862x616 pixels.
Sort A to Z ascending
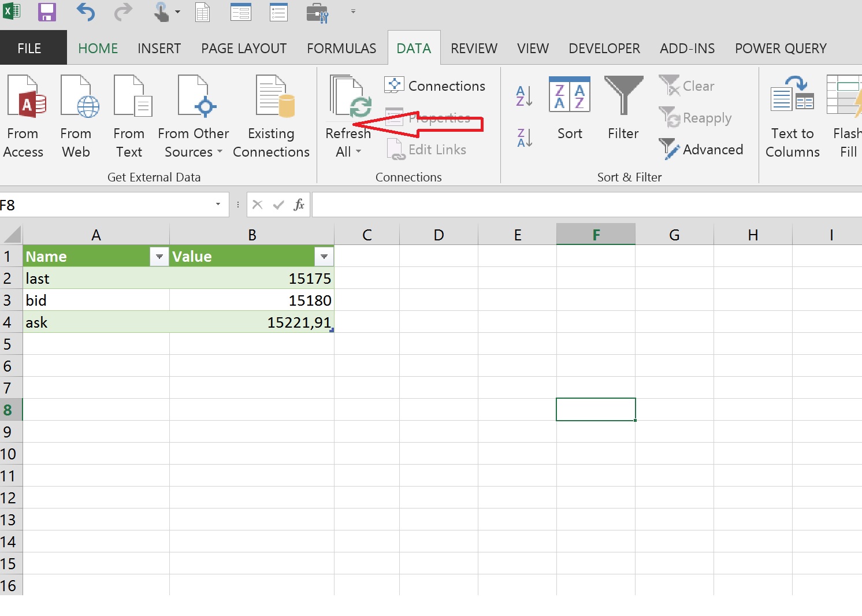click(x=524, y=96)
